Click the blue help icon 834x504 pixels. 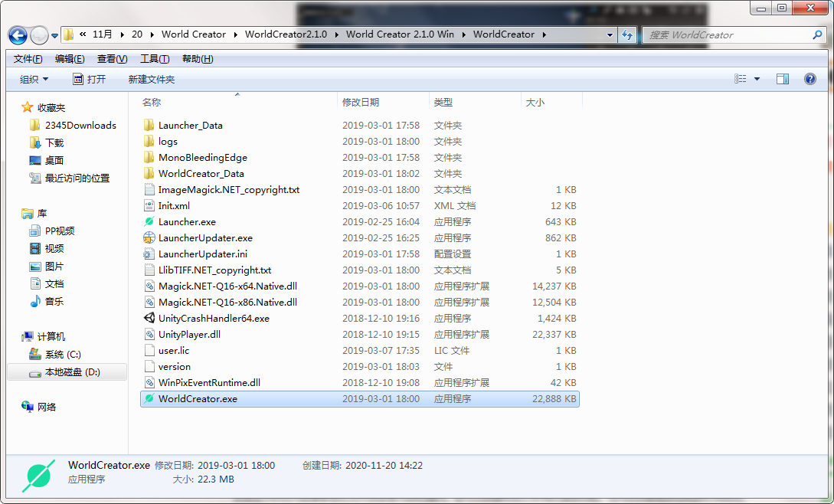pos(810,80)
